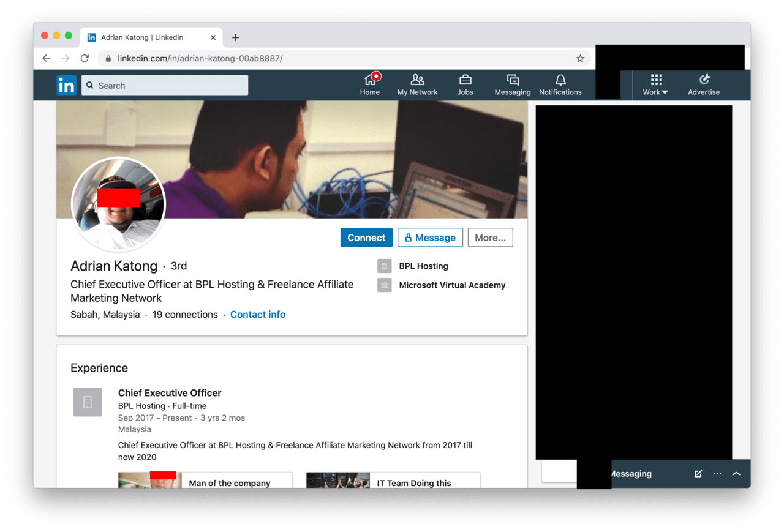Open a new browser tab with plus icon

(x=235, y=37)
